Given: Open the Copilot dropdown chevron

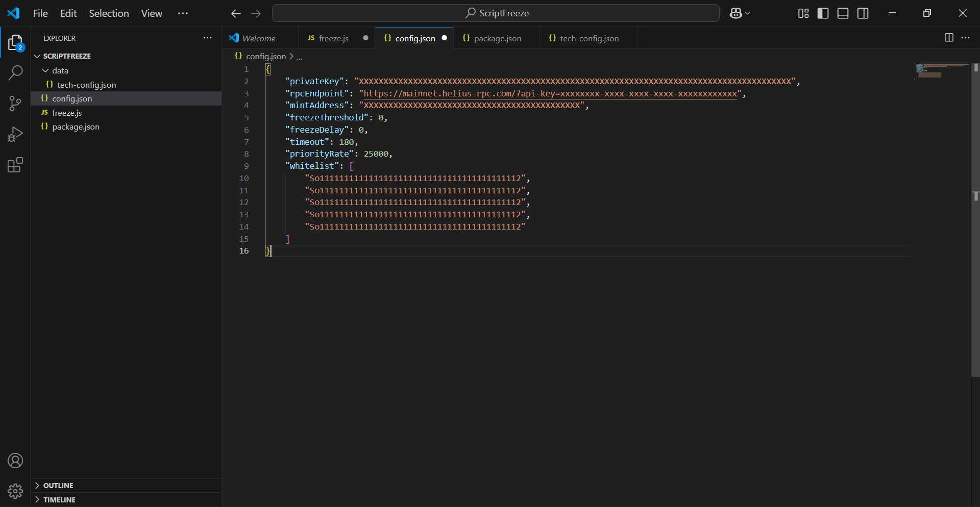Looking at the screenshot, I should (x=748, y=13).
